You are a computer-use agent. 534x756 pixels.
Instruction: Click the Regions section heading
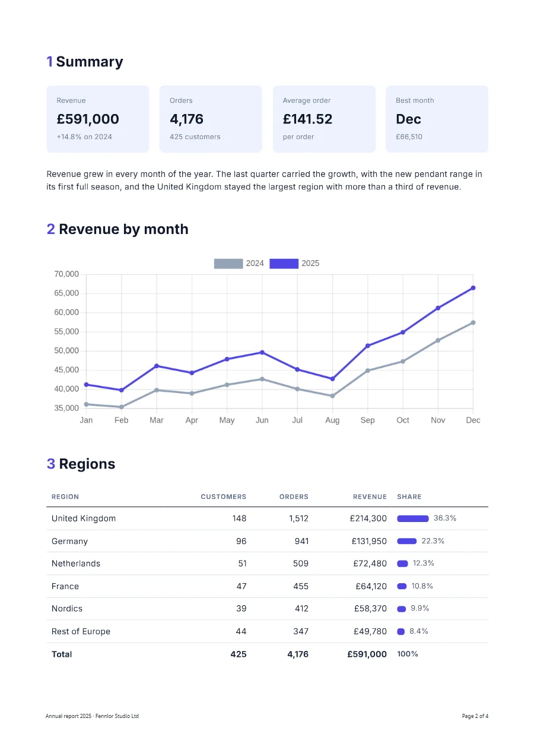(81, 464)
